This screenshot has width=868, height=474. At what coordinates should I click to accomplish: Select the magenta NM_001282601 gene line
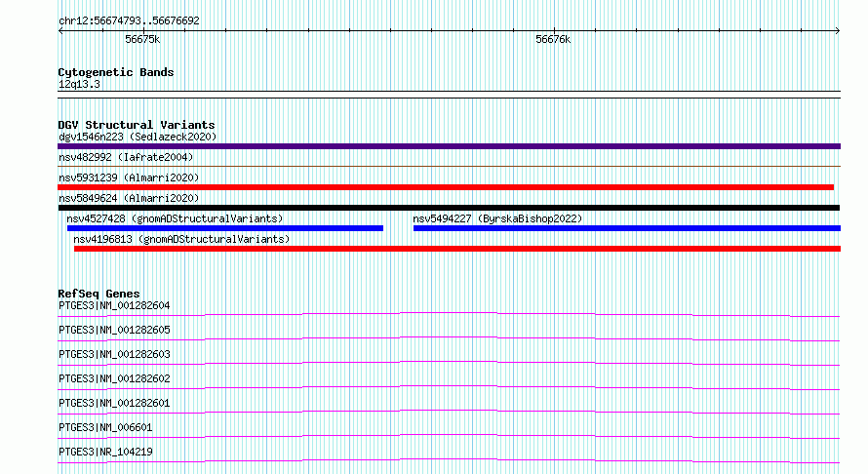[449, 412]
